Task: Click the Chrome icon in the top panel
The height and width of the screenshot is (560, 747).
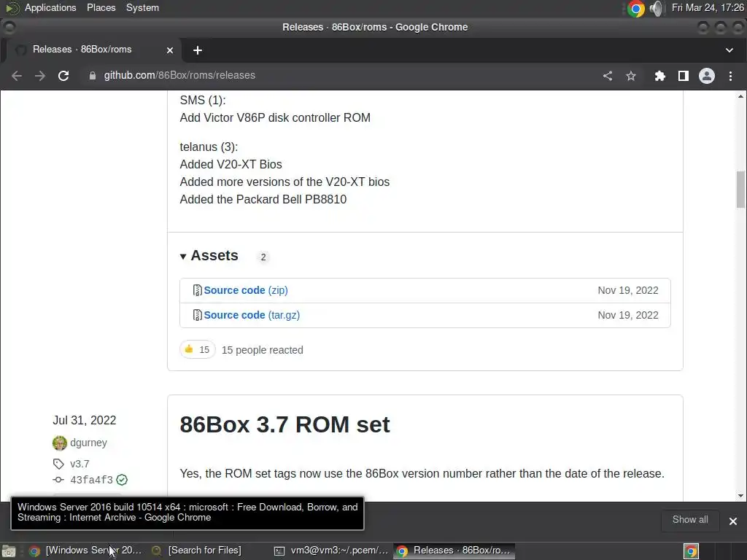Action: [635, 9]
